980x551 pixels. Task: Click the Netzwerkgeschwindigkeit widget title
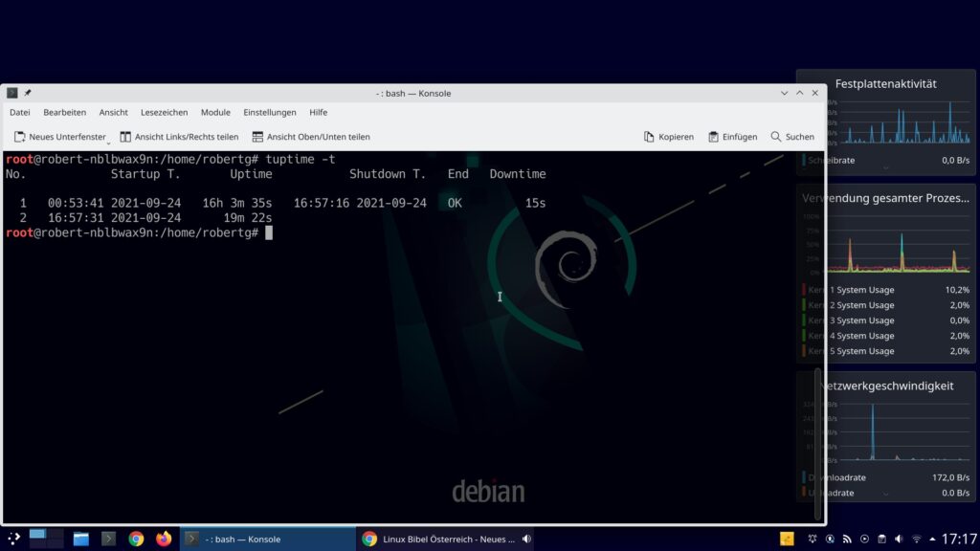click(x=886, y=386)
